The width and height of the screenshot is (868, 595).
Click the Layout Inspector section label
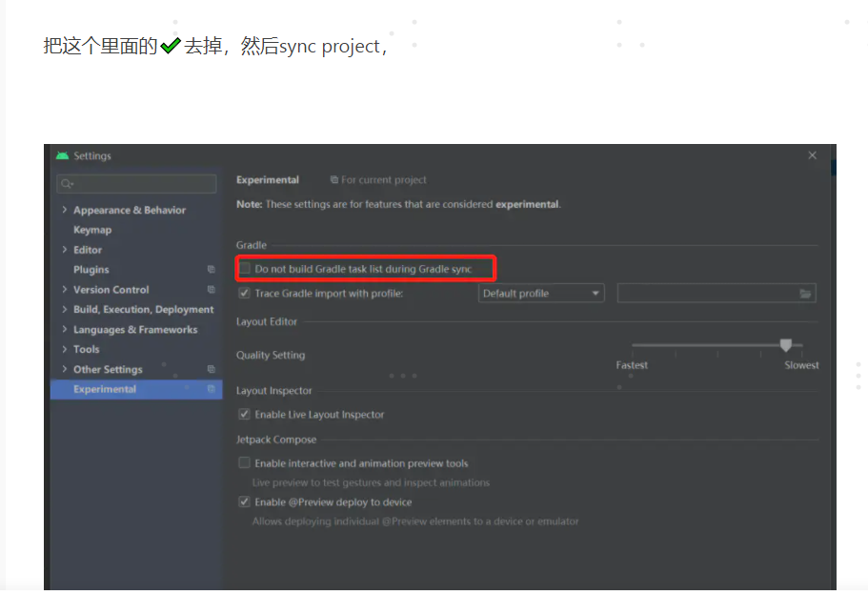pos(274,391)
